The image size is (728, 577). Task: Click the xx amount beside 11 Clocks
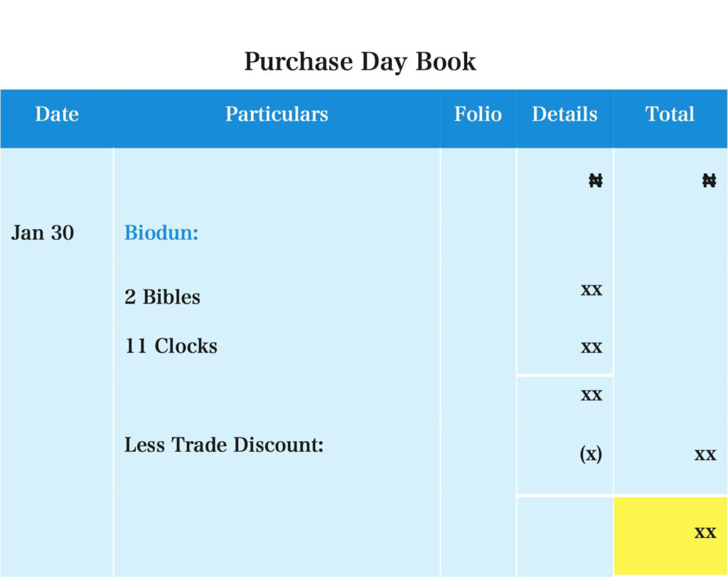click(591, 347)
